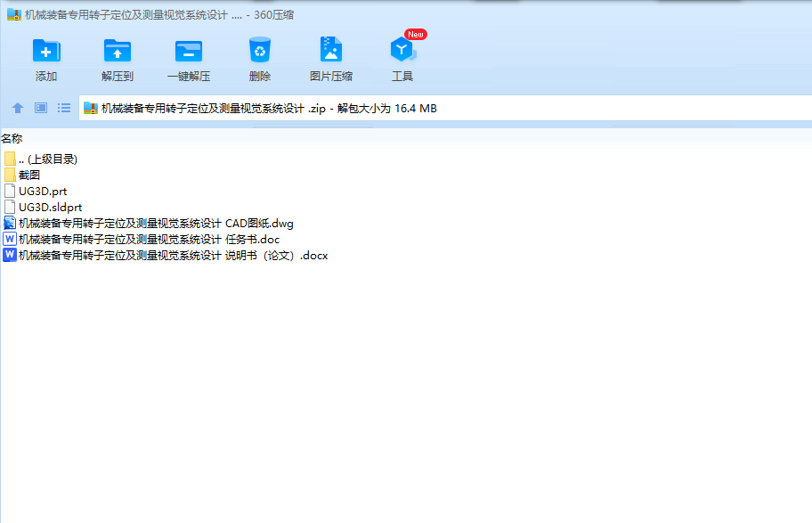The width and height of the screenshot is (812, 523).
Task: Click the 添加 (Add) toolbar icon
Action: click(x=46, y=51)
